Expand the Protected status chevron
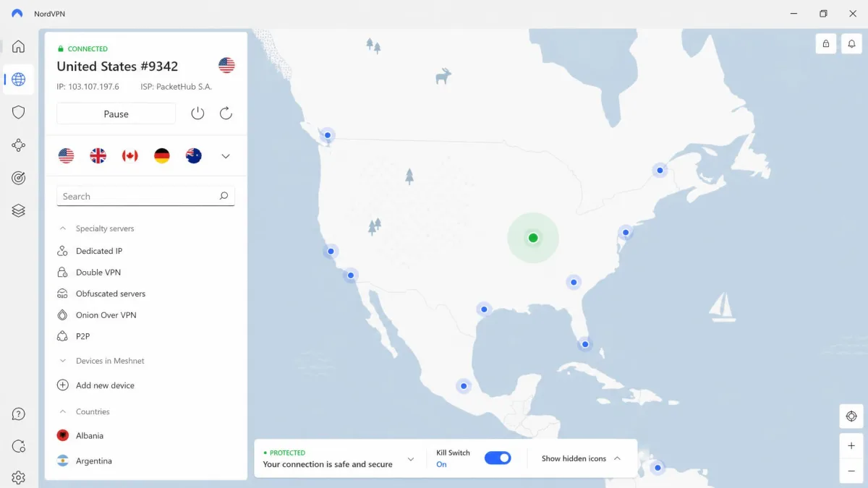Viewport: 868px width, 488px height. [x=411, y=459]
